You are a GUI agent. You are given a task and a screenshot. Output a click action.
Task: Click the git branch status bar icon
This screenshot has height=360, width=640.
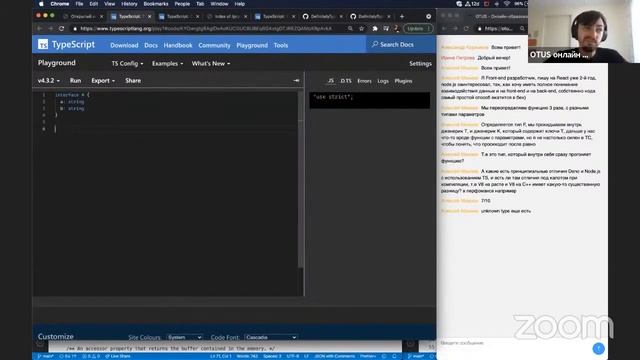coord(45,356)
